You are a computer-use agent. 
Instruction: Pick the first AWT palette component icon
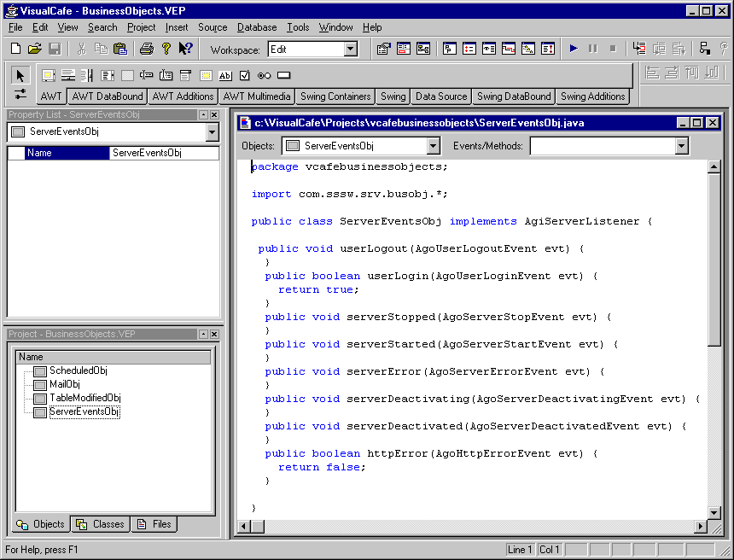[48, 75]
